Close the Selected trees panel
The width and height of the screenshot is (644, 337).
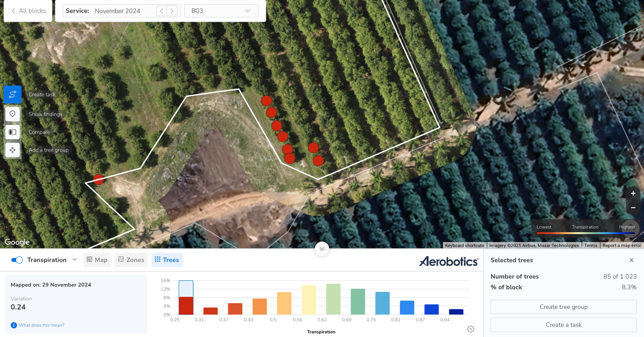pos(631,260)
